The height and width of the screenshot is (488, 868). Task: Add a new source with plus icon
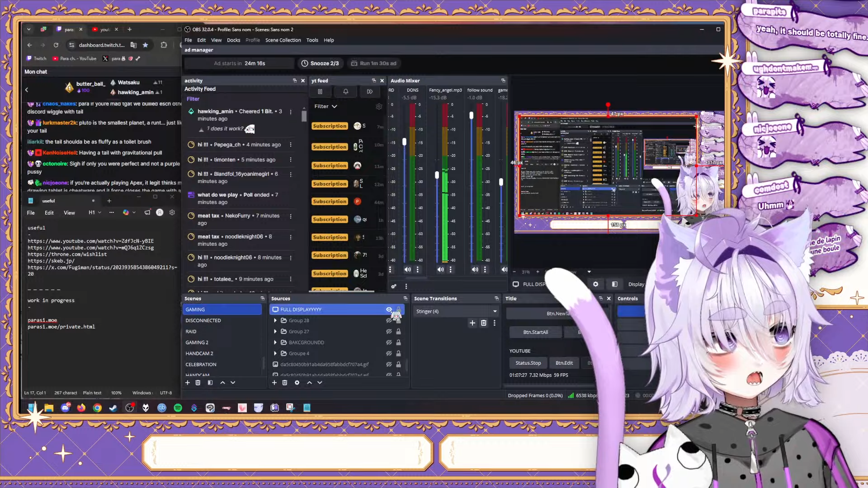pos(274,383)
